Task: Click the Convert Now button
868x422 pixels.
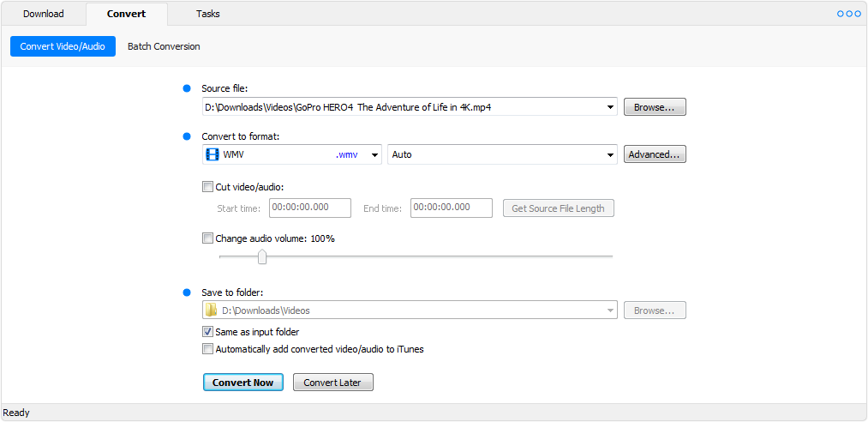Action: pyautogui.click(x=243, y=383)
